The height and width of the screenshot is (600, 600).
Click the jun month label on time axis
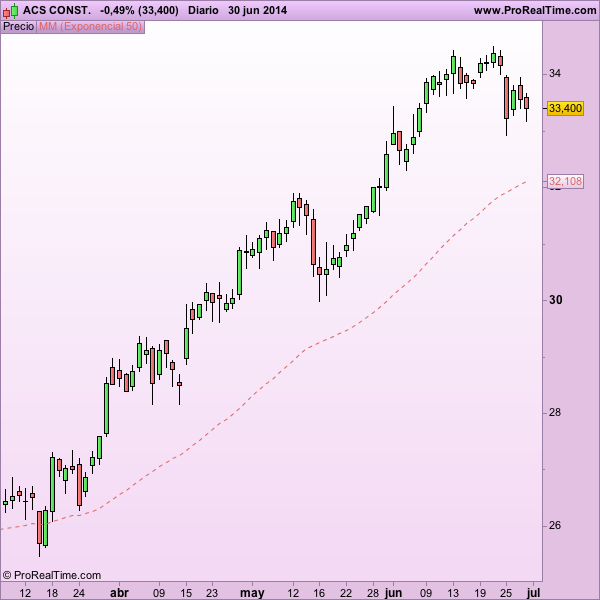click(393, 593)
